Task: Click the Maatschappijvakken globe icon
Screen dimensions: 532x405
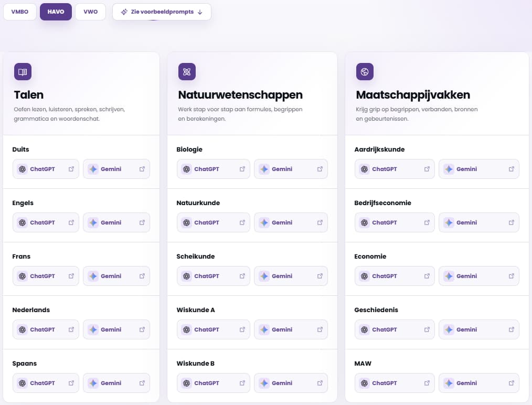Action: 365,71
